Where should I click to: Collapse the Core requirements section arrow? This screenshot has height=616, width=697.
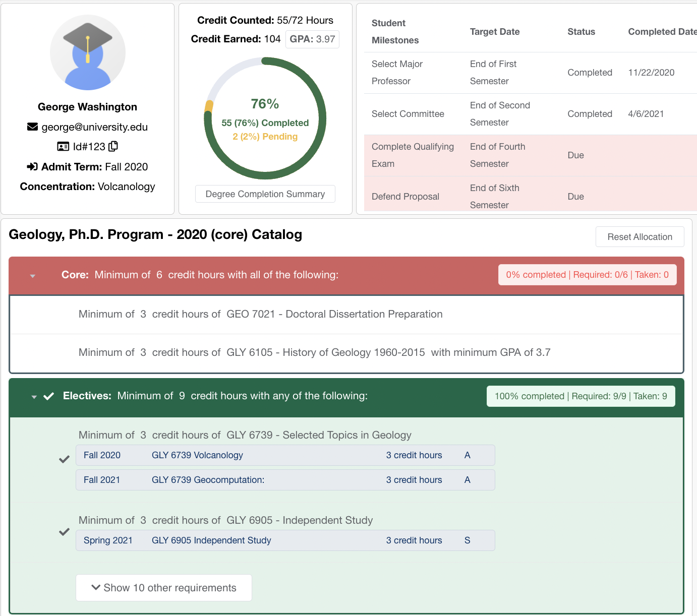33,276
